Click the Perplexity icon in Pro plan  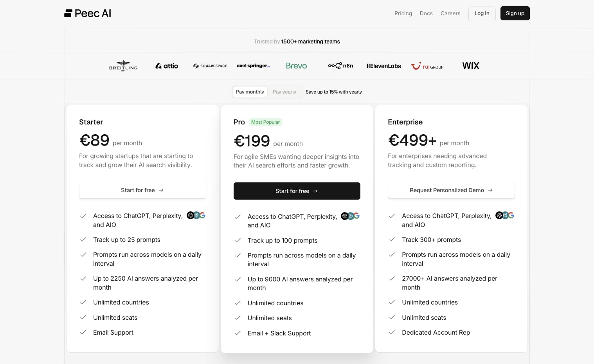[x=350, y=216]
